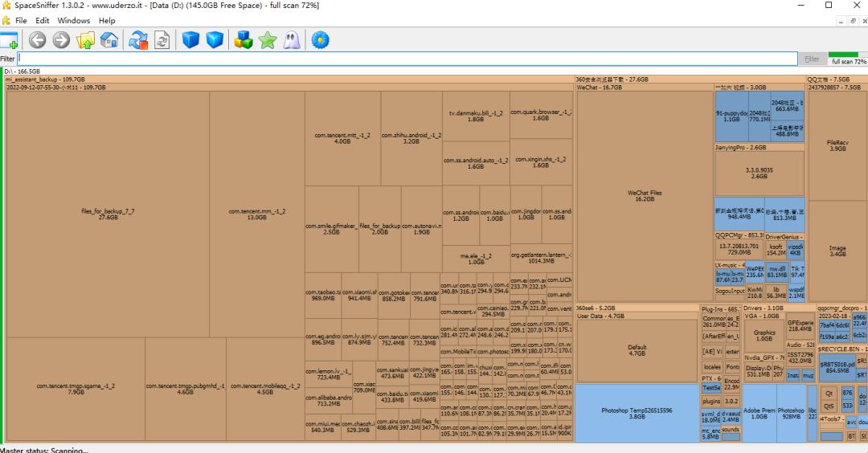This screenshot has width=868, height=453.
Task: Start a new master scan
Action: click(138, 40)
